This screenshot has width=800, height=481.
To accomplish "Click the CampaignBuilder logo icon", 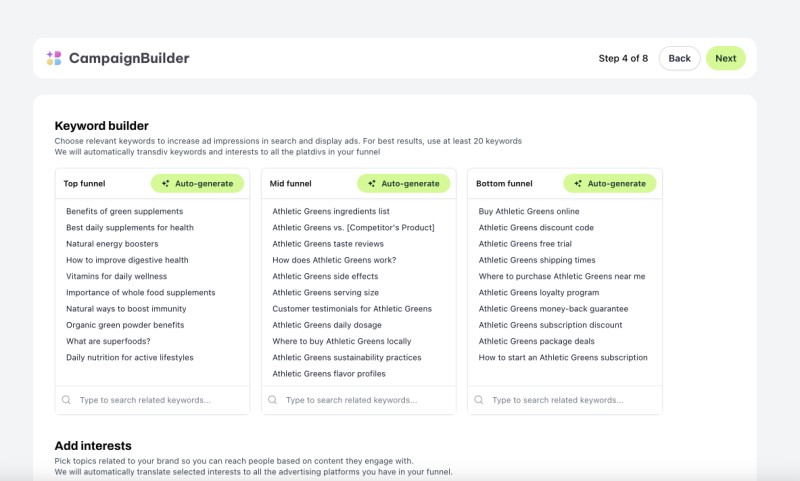I will click(x=54, y=58).
